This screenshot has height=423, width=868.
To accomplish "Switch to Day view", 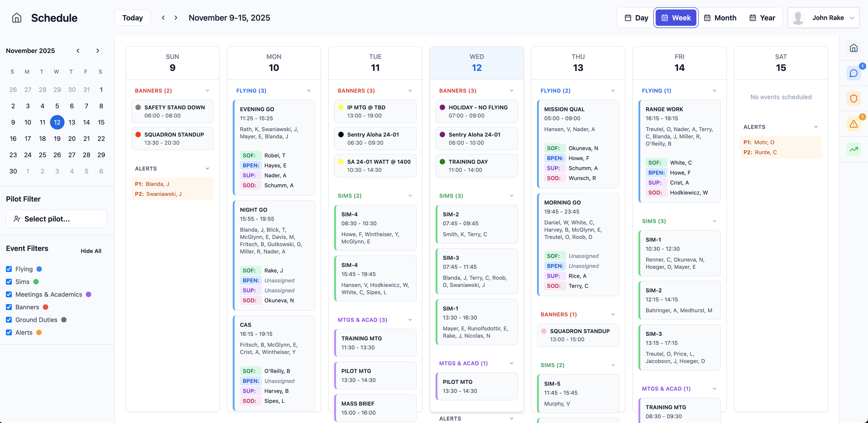I will point(636,18).
